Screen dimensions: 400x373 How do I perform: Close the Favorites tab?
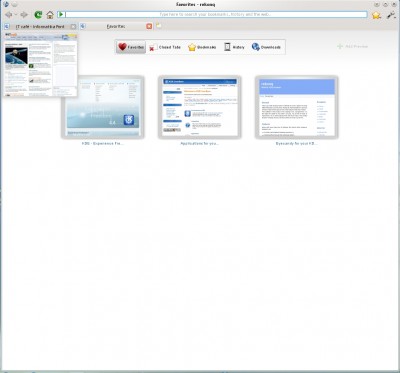(149, 26)
